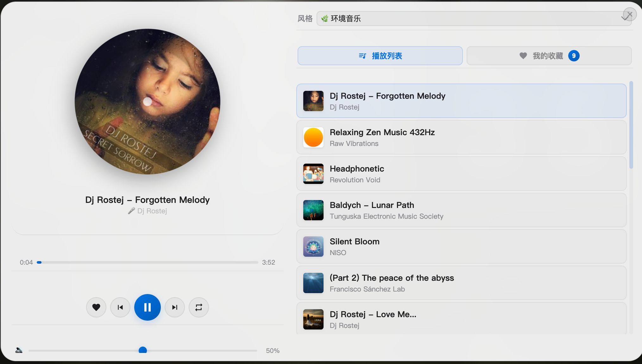Select the Headphonetic track title
Image resolution: width=642 pixels, height=364 pixels.
pyautogui.click(x=357, y=169)
